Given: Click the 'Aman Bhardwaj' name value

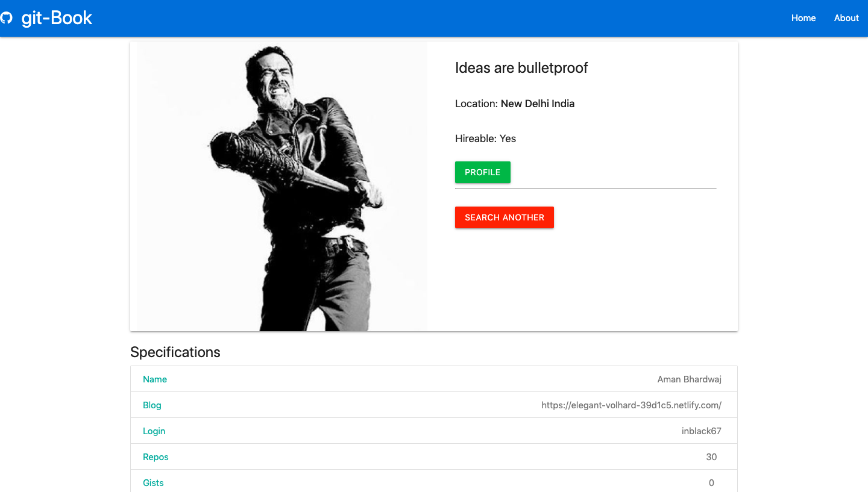Looking at the screenshot, I should click(x=690, y=379).
